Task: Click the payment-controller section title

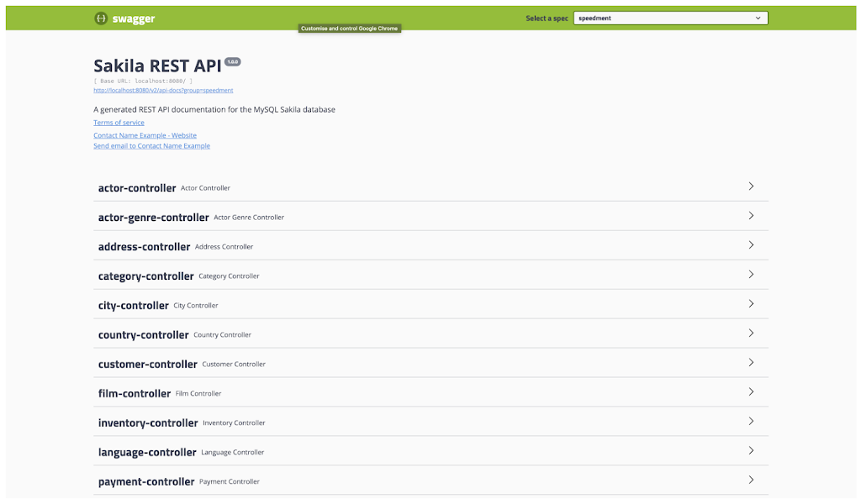Action: [146, 482]
